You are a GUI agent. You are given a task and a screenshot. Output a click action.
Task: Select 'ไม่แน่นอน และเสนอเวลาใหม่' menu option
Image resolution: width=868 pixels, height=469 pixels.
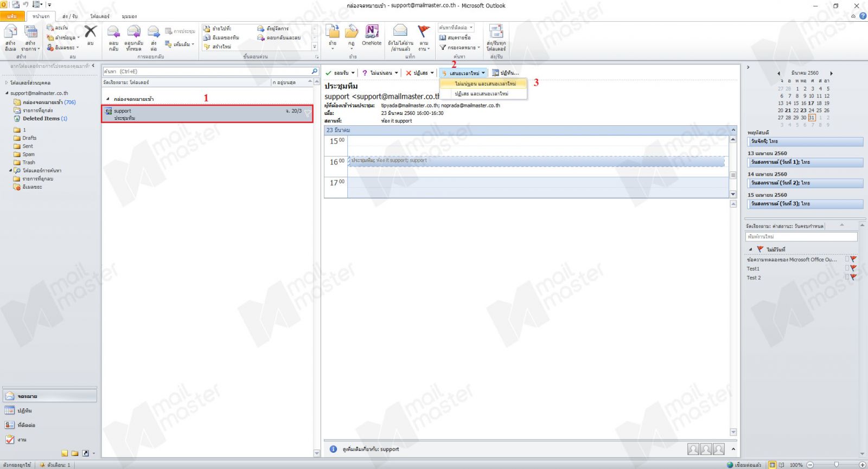(485, 84)
